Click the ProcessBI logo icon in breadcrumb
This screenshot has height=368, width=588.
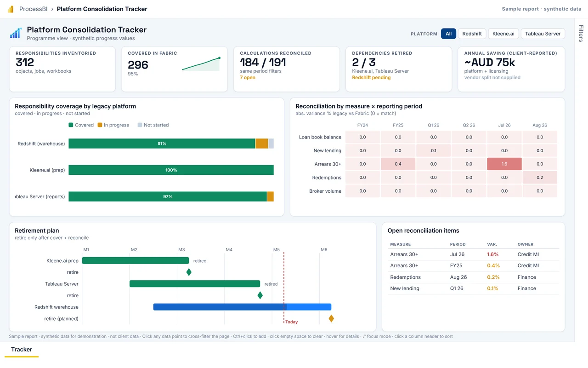(x=11, y=9)
